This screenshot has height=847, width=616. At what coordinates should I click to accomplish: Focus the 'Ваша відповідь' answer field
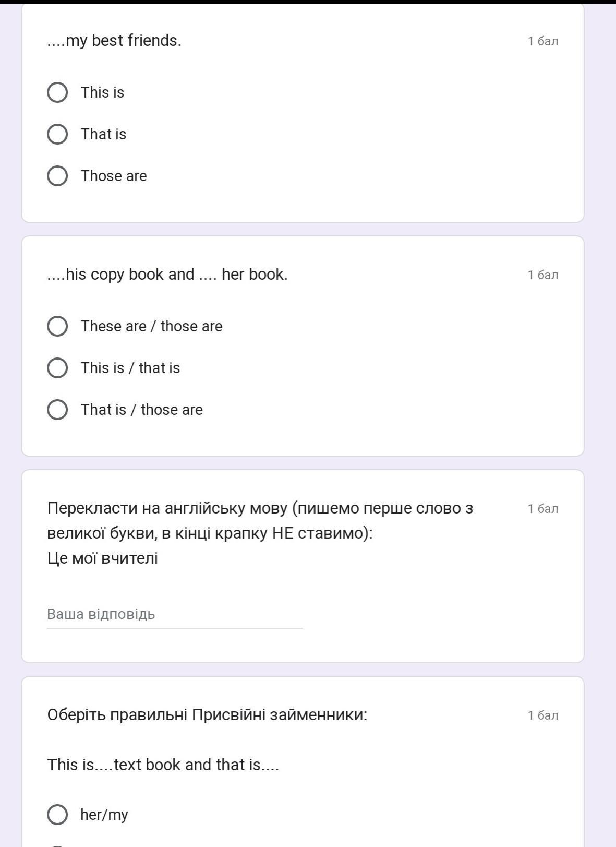pyautogui.click(x=174, y=614)
